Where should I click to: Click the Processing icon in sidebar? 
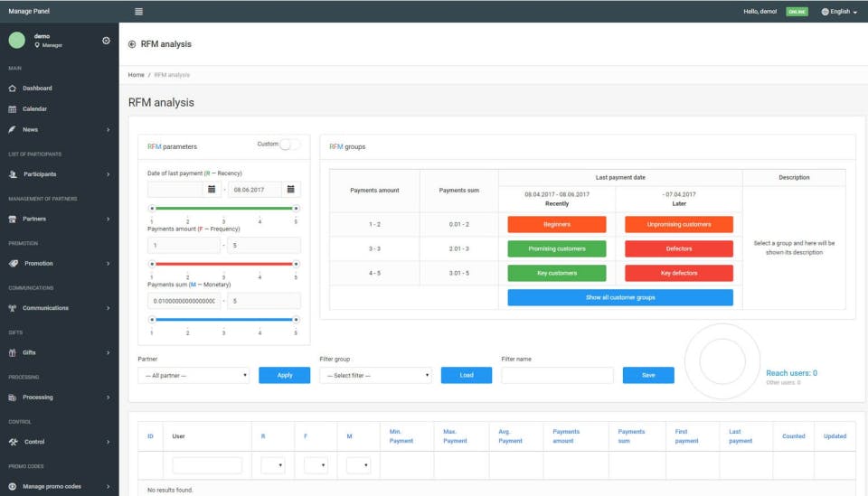click(x=12, y=397)
